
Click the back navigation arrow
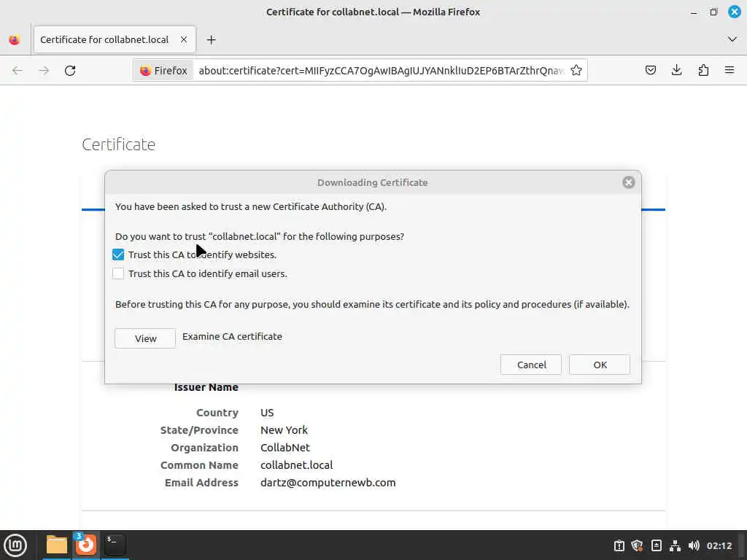pos(18,71)
